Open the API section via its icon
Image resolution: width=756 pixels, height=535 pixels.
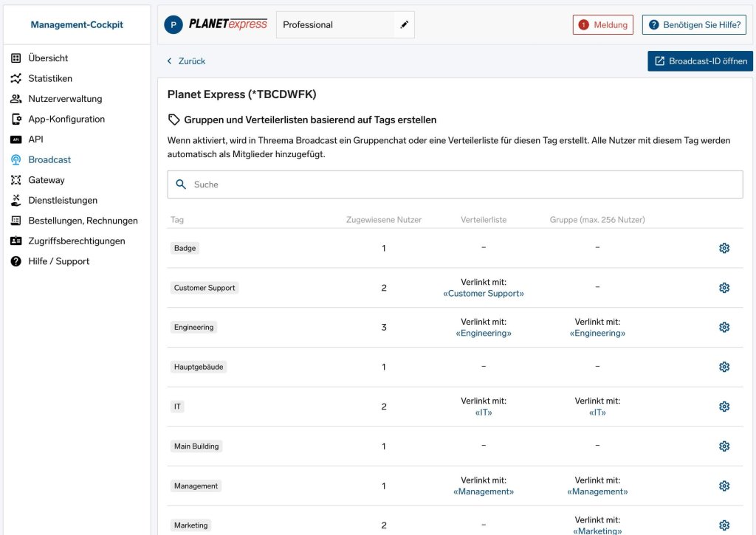[17, 139]
